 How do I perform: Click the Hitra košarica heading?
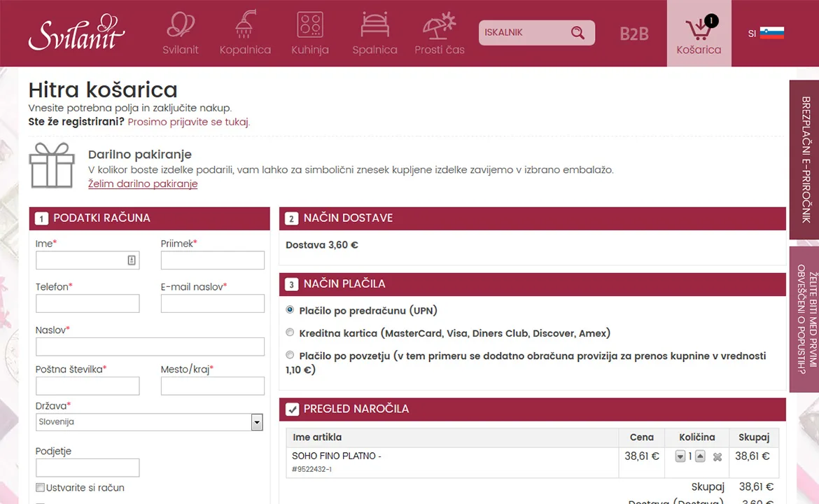[103, 90]
